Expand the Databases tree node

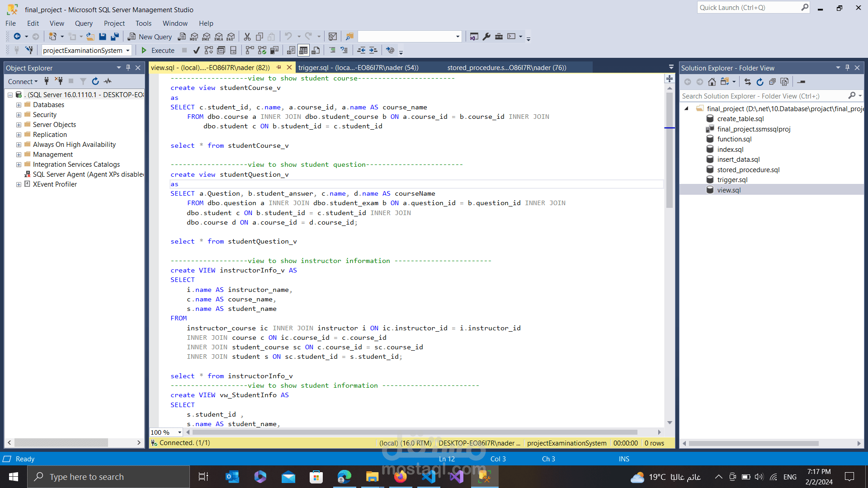19,105
